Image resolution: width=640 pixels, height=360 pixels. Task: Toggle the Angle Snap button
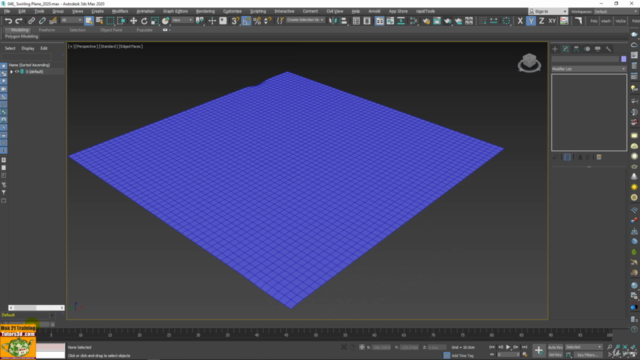[246, 21]
